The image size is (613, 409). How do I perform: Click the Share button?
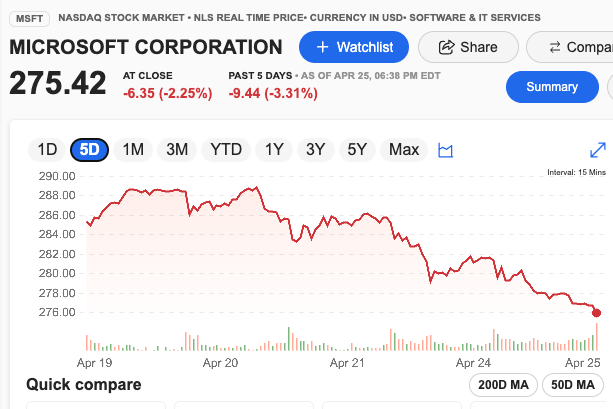468,47
